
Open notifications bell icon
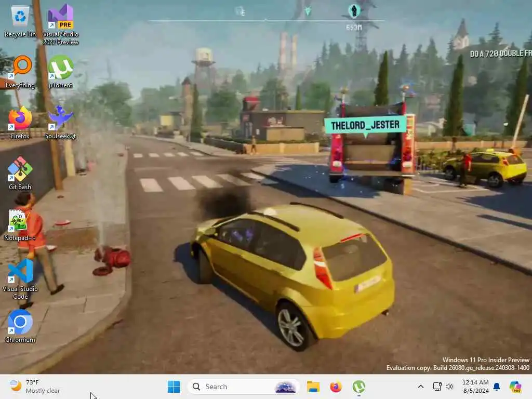pyautogui.click(x=497, y=387)
